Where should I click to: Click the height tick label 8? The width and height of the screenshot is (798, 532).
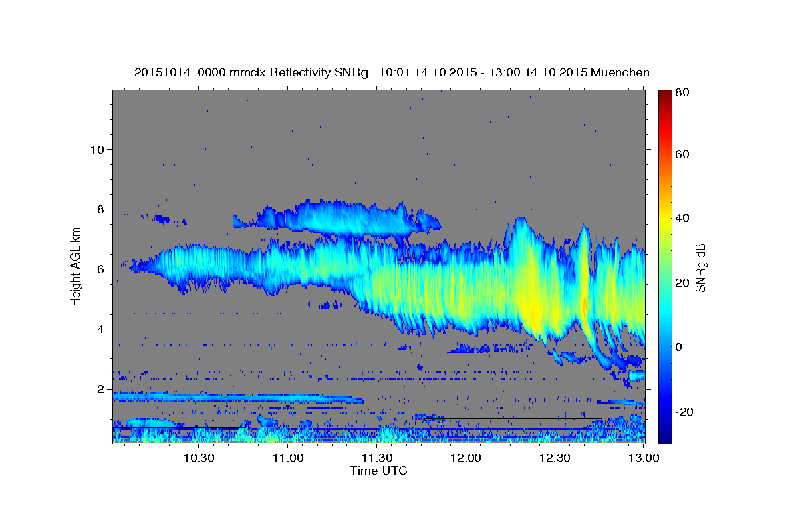[x=101, y=209]
